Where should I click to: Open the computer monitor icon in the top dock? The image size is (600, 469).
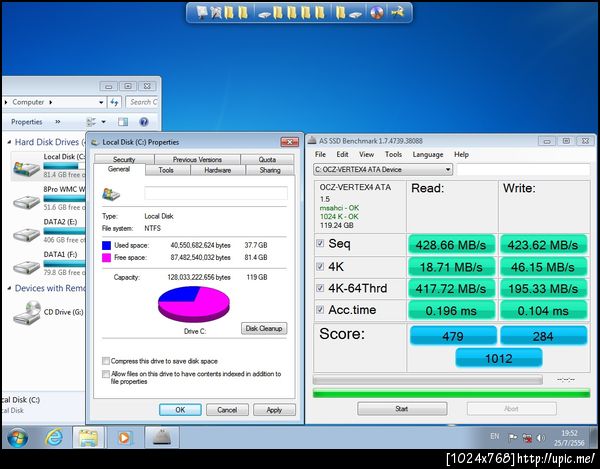click(x=202, y=13)
